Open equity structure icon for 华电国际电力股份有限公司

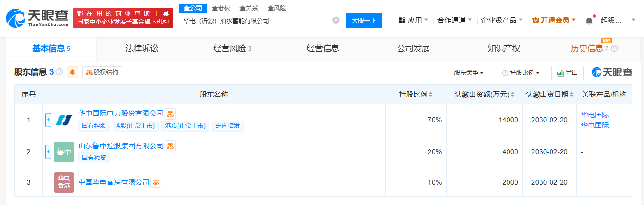tap(171, 114)
